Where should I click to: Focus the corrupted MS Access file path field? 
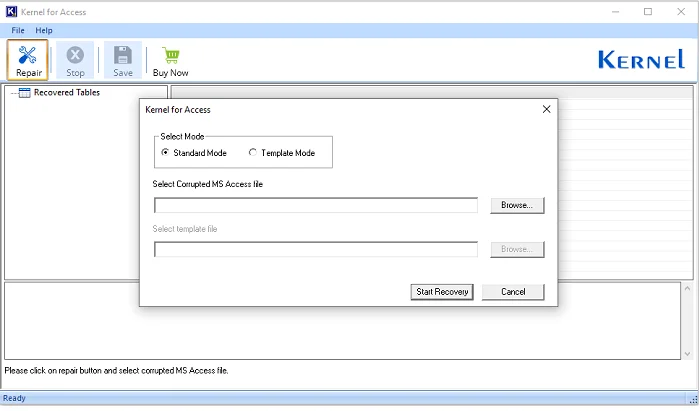316,205
